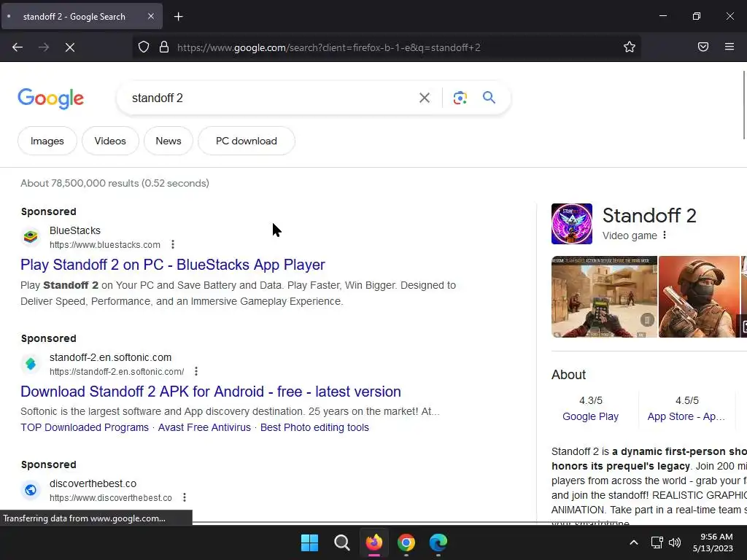Bookmark this page with the star
The height and width of the screenshot is (560, 747).
630,47
